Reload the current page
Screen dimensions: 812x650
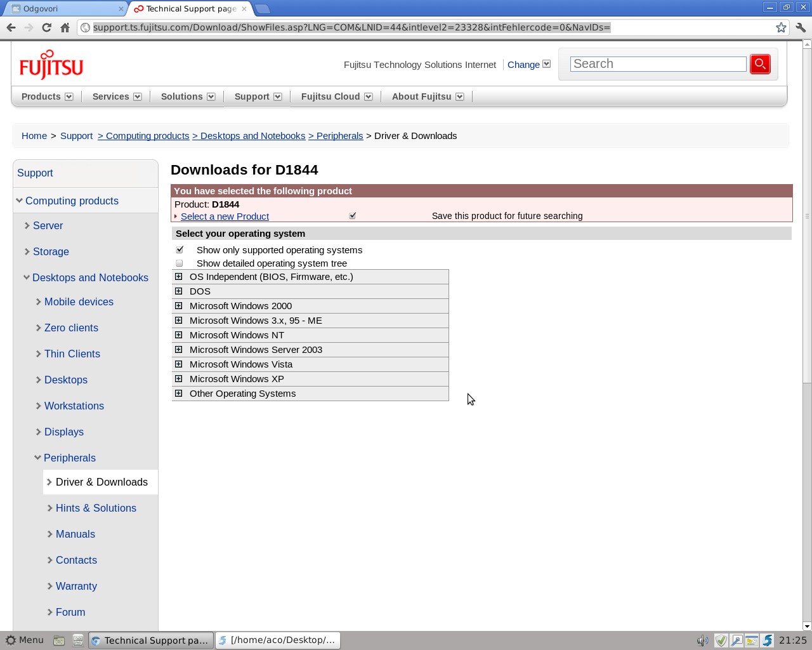coord(46,27)
